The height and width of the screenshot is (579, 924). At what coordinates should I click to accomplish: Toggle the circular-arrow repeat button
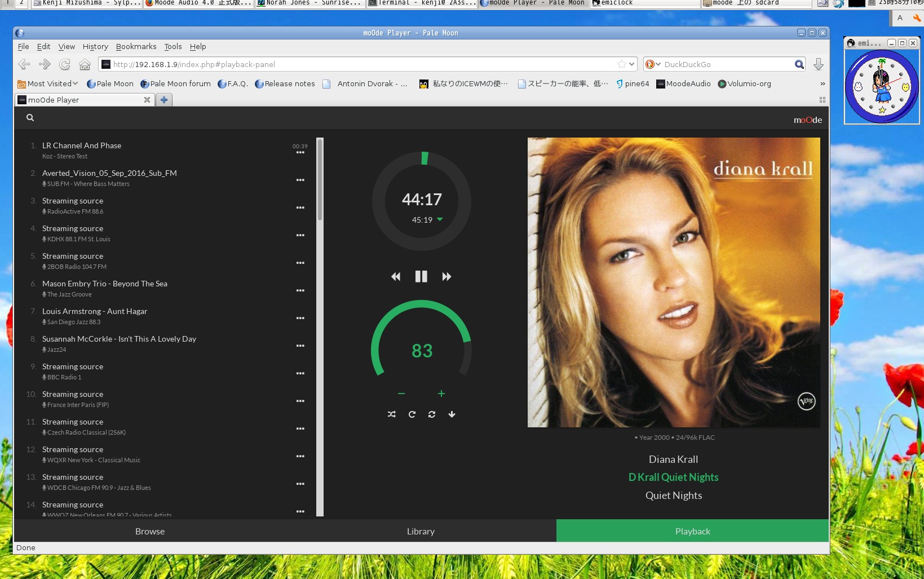tap(412, 414)
